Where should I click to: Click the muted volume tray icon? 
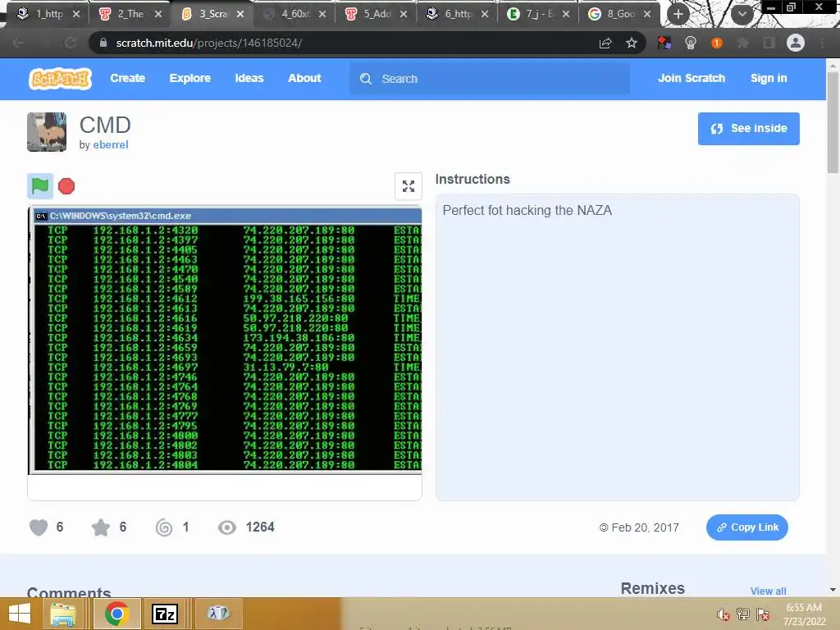coord(724,614)
